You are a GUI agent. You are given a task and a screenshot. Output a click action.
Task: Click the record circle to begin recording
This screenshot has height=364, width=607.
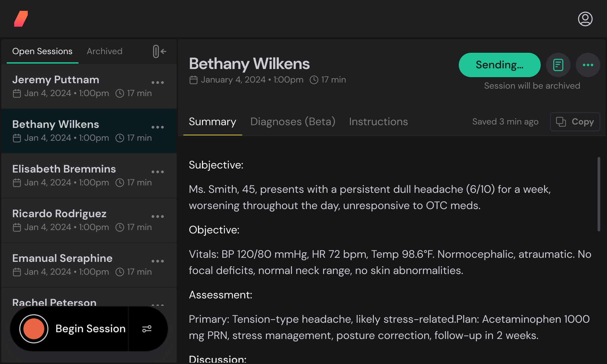pyautogui.click(x=33, y=328)
